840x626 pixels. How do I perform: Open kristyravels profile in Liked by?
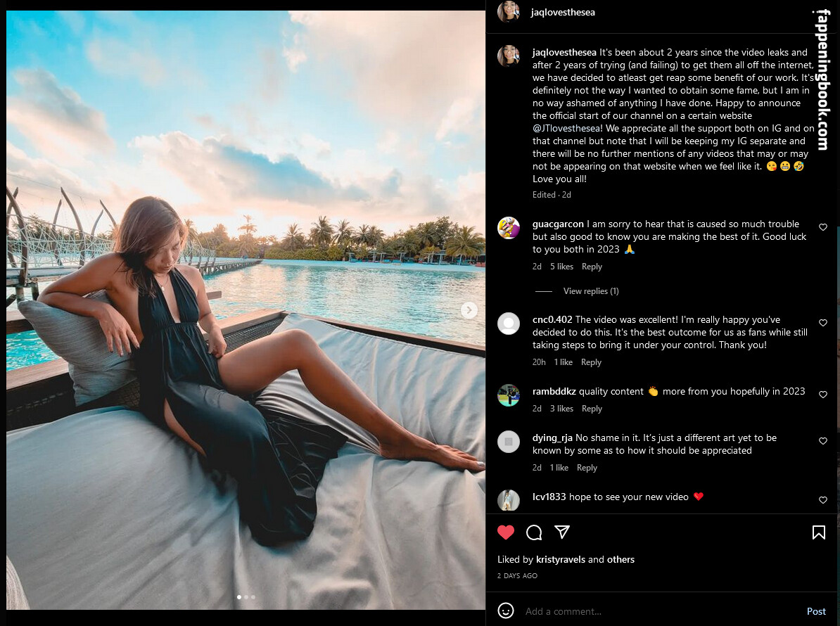pyautogui.click(x=561, y=559)
